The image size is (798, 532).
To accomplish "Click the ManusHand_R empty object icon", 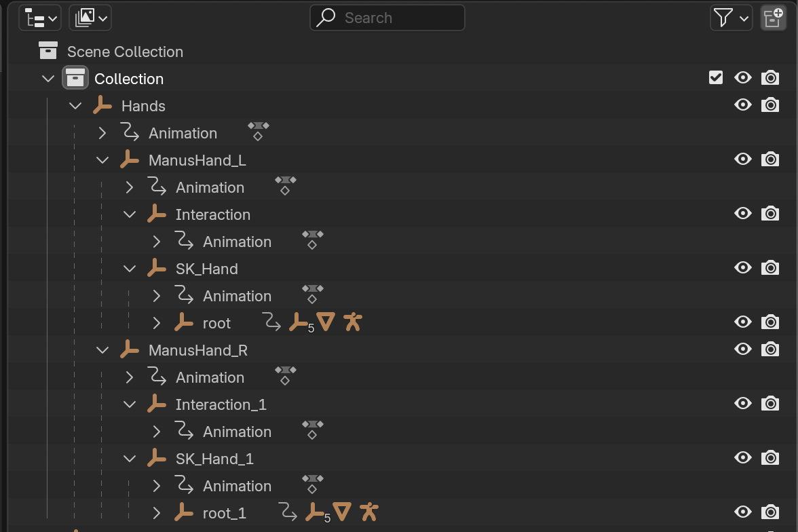I will point(129,350).
